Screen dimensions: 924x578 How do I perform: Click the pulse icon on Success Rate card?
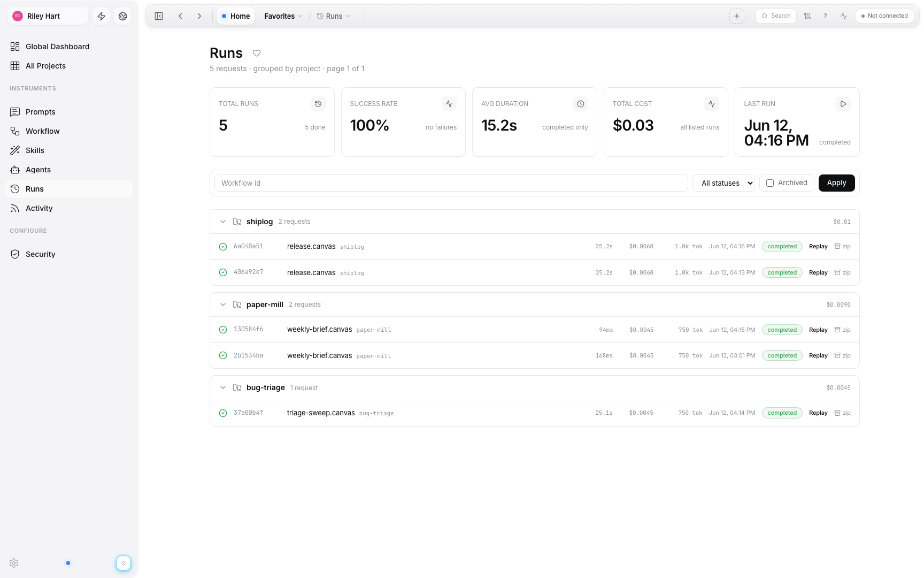pyautogui.click(x=449, y=104)
